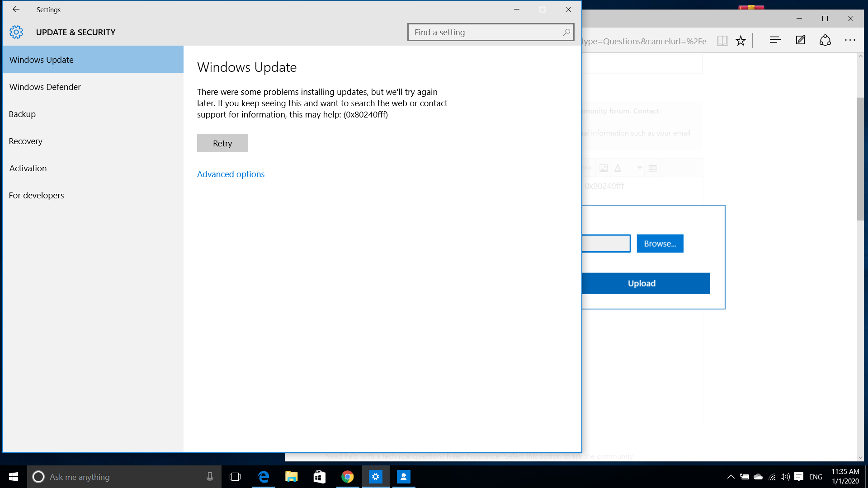
Task: Focus the Find a setting search box
Action: tap(491, 32)
